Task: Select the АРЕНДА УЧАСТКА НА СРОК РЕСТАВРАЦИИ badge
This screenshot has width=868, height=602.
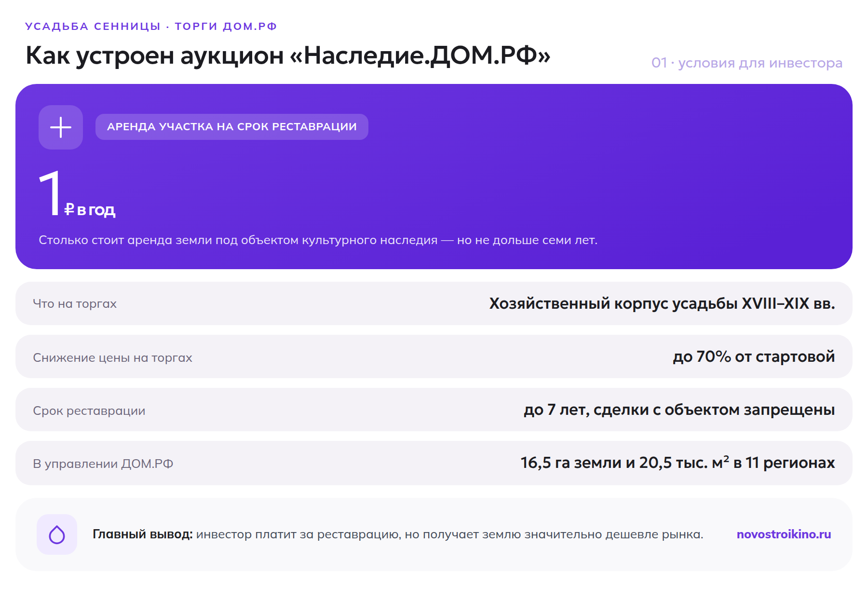Action: (232, 127)
